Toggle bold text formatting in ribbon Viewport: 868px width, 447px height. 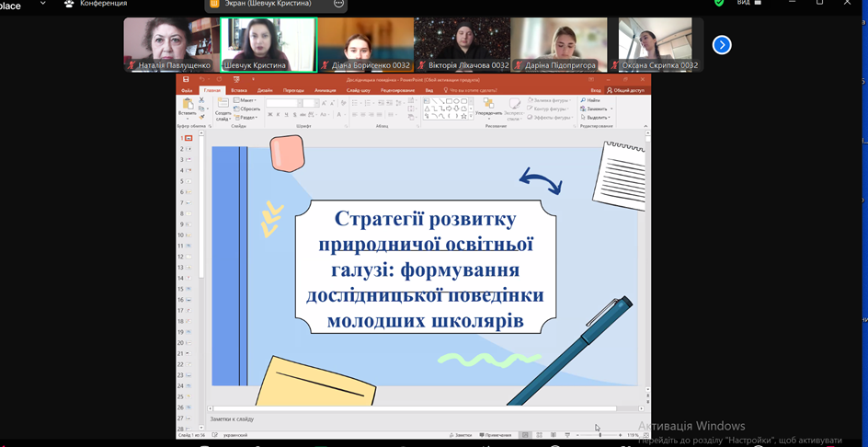coord(270,115)
